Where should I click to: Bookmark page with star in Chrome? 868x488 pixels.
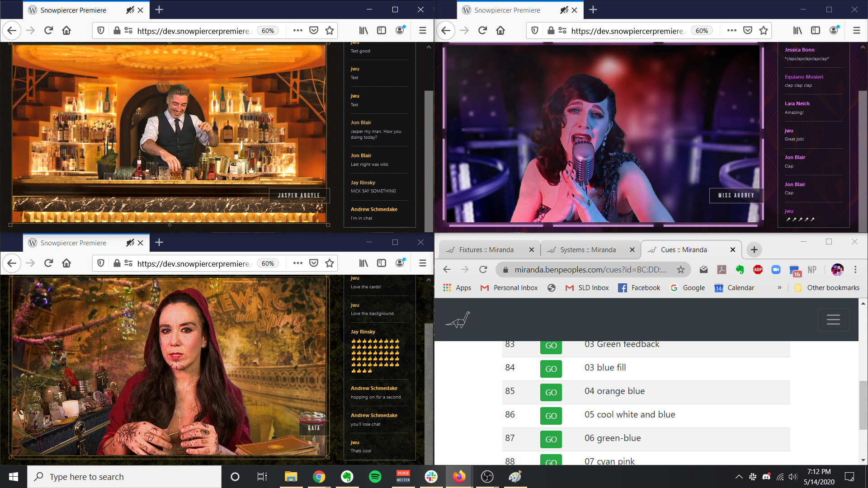click(680, 270)
